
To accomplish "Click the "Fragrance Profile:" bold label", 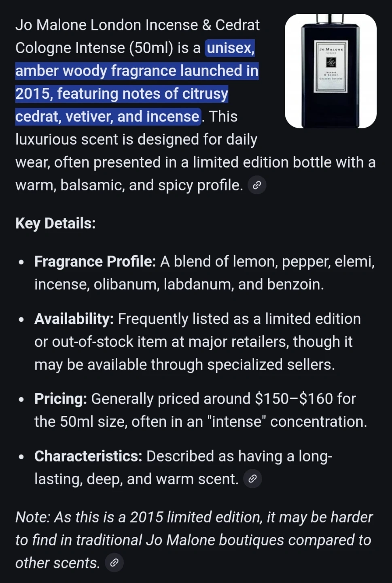I will (x=95, y=262).
